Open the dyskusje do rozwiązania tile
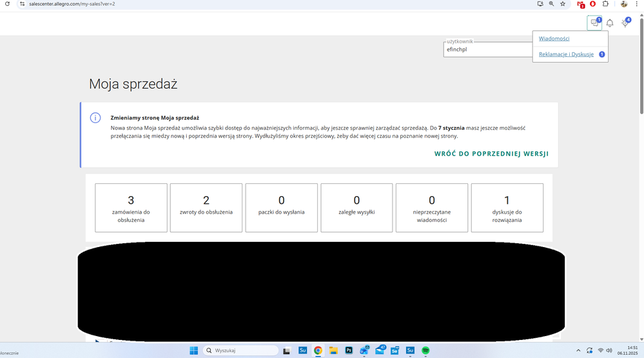Screen dimensions: 644x358 (507, 207)
